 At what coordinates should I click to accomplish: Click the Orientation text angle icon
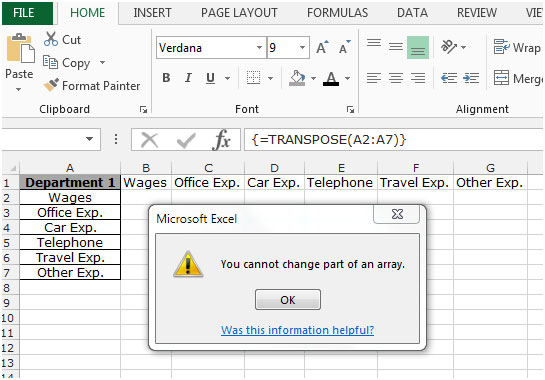pos(449,47)
